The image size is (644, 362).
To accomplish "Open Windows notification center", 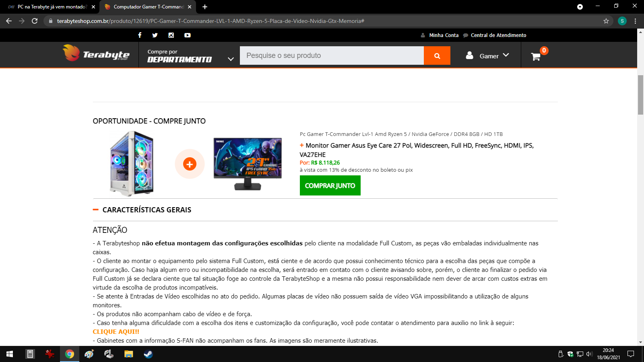I will coord(631,354).
